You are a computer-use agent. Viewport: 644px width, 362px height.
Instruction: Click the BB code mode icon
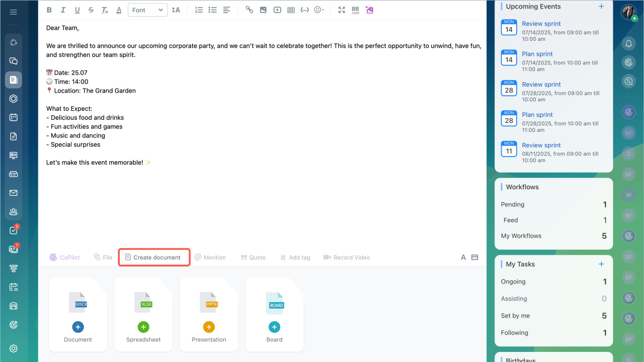355,10
